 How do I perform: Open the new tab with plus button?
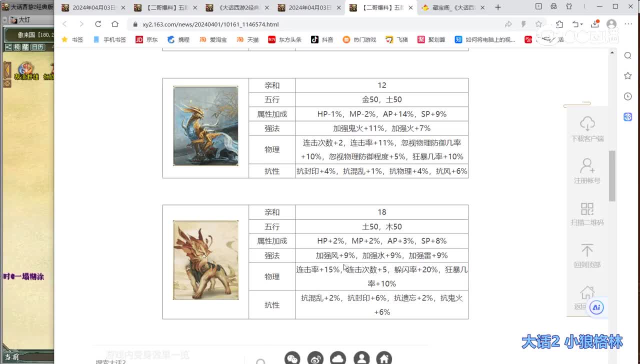pos(497,7)
